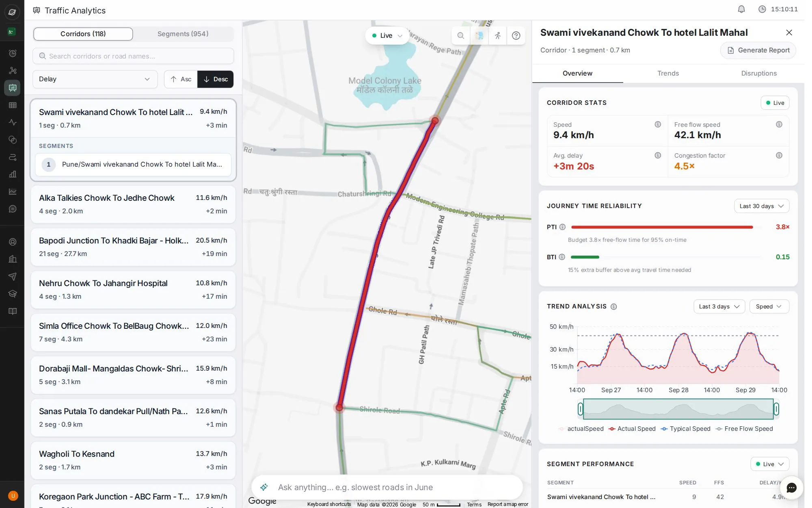The width and height of the screenshot is (812, 508).
Task: Click the map search magnifier icon
Action: click(461, 36)
